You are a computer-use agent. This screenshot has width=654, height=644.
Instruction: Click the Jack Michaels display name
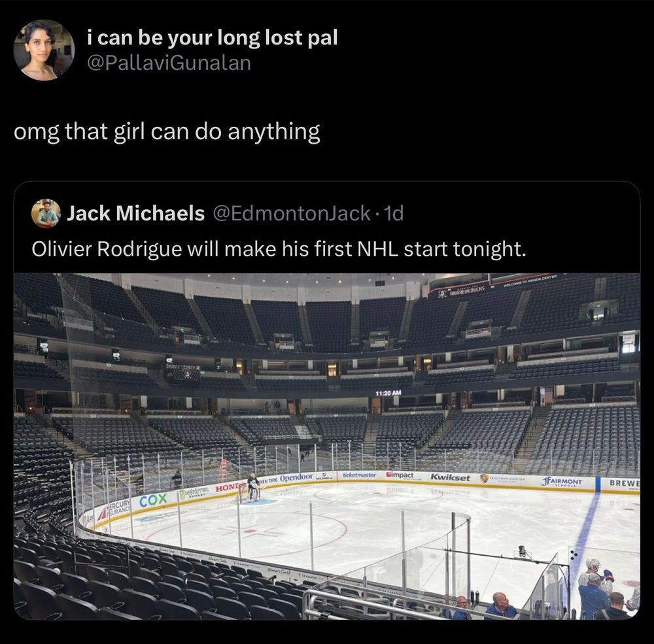135,214
